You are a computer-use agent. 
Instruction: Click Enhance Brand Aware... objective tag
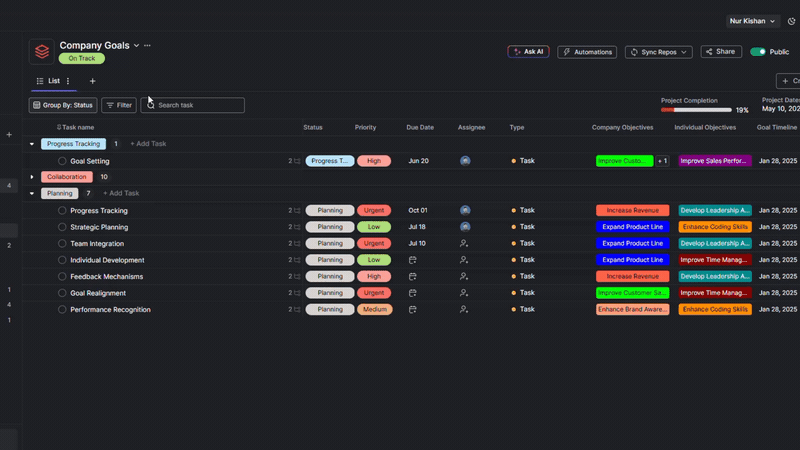pyautogui.click(x=632, y=309)
